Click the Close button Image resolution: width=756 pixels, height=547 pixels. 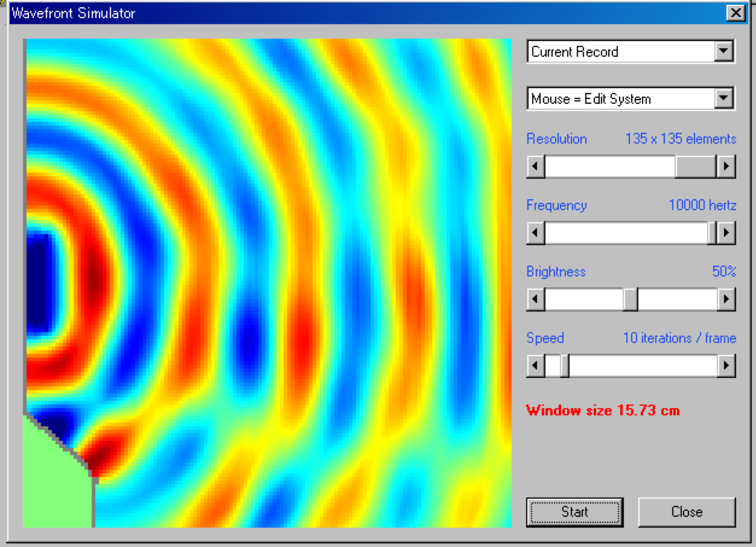click(687, 512)
